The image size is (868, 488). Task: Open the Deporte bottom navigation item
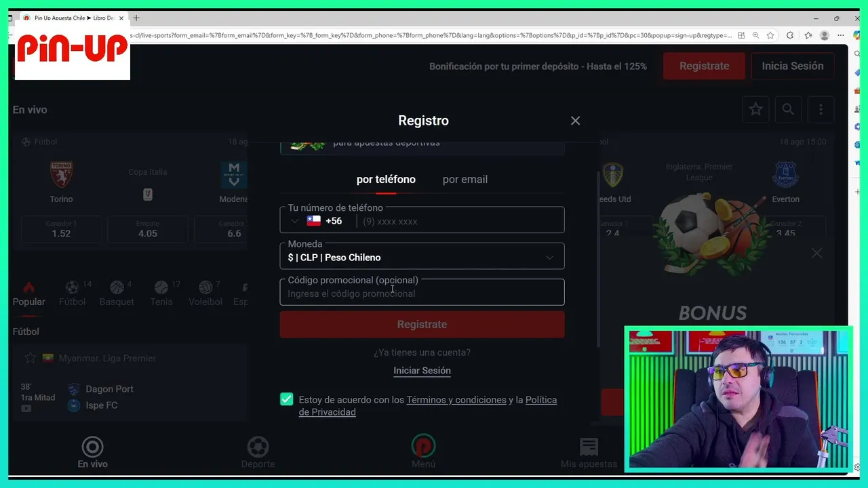[x=258, y=453]
